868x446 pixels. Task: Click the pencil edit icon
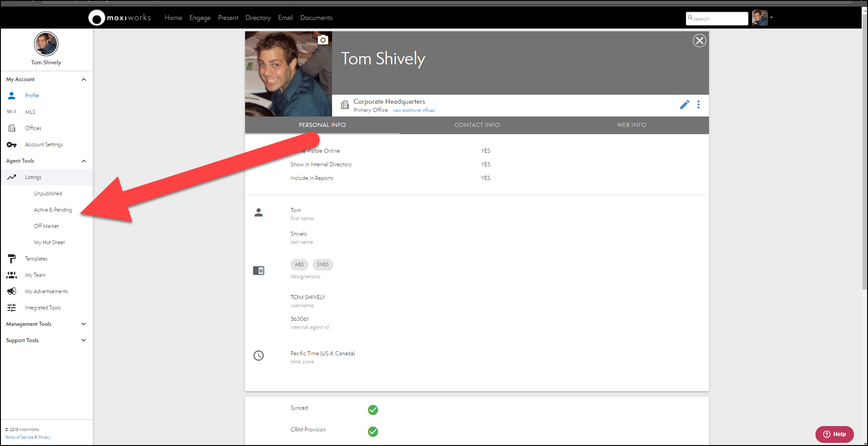tap(684, 105)
